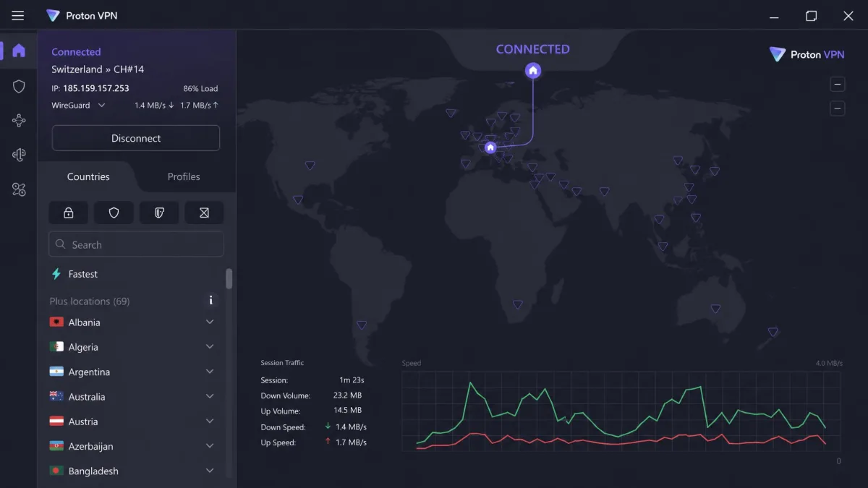Expand the Australia server list
The width and height of the screenshot is (868, 488).
pyautogui.click(x=210, y=396)
